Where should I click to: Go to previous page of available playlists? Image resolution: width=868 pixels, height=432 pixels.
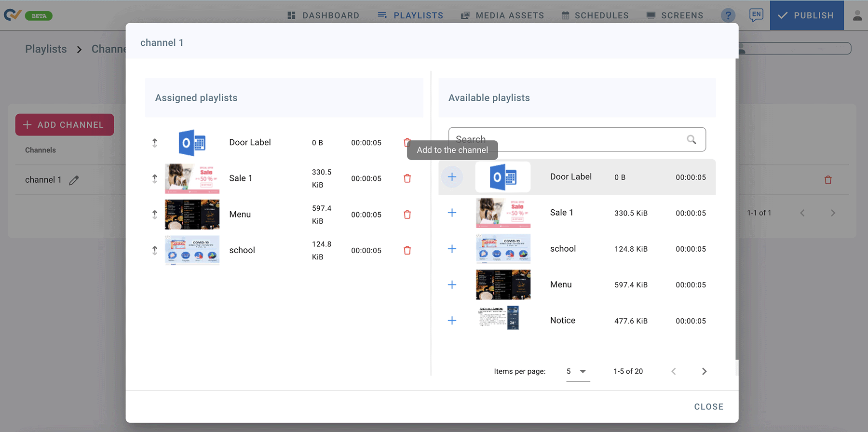click(x=674, y=371)
